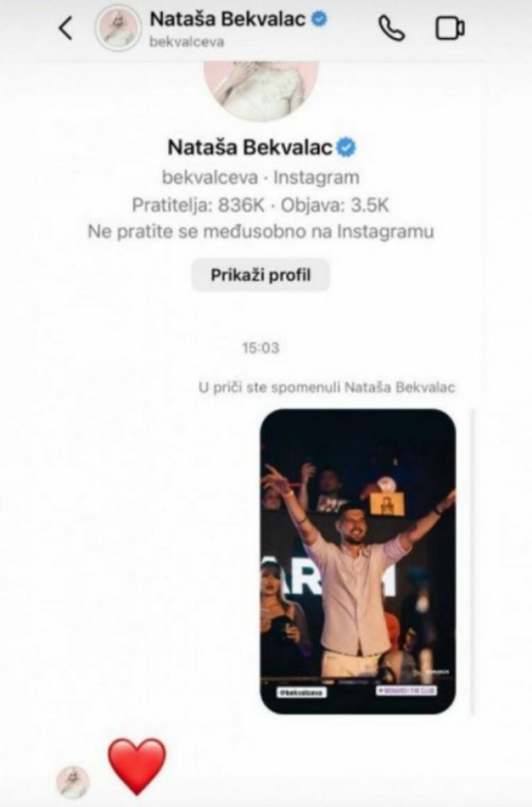
Task: Tap the Nataša Bekvalac header name
Action: pyautogui.click(x=228, y=19)
